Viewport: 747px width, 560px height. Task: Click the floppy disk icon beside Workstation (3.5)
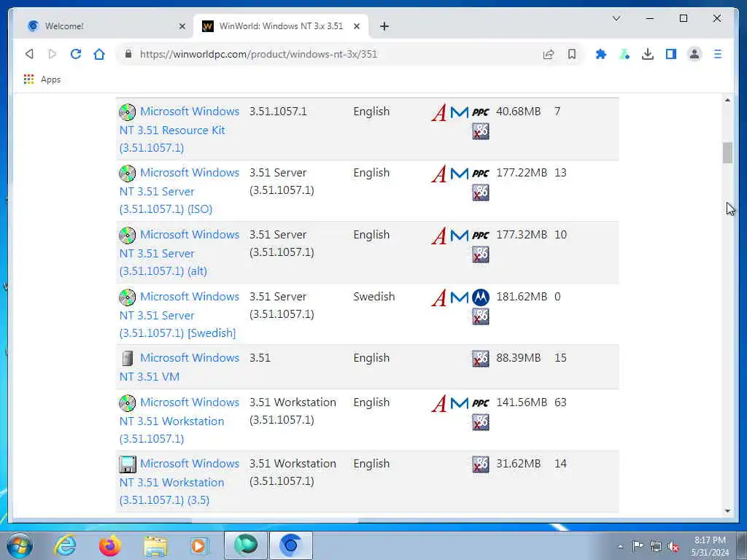click(x=127, y=464)
